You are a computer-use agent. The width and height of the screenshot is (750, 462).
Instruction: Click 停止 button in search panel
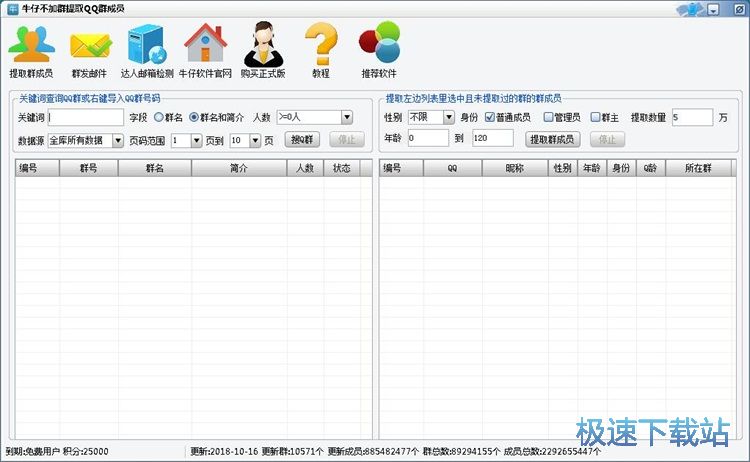[x=347, y=140]
